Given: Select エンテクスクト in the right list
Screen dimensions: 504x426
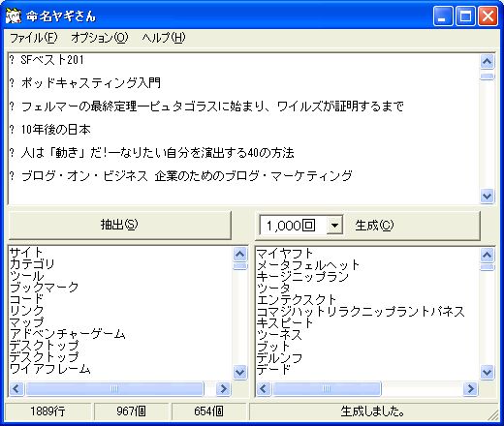Looking at the screenshot, I should point(297,300).
